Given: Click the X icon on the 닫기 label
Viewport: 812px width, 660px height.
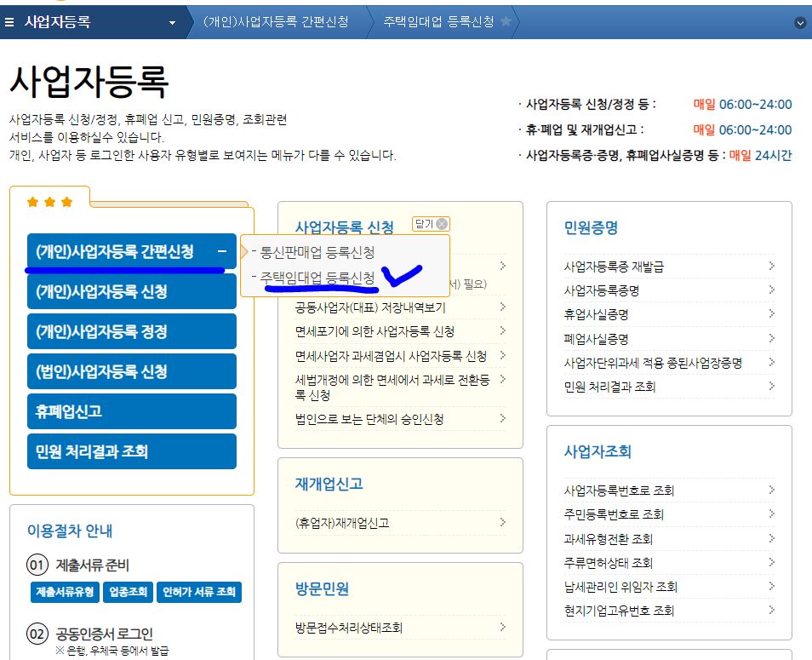Looking at the screenshot, I should click(x=440, y=223).
